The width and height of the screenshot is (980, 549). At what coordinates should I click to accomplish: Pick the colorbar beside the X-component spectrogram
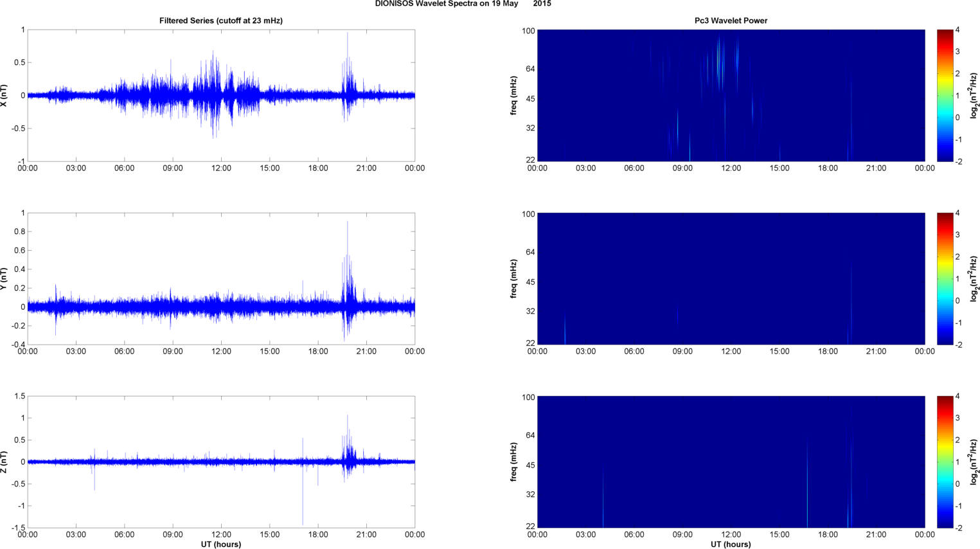945,96
